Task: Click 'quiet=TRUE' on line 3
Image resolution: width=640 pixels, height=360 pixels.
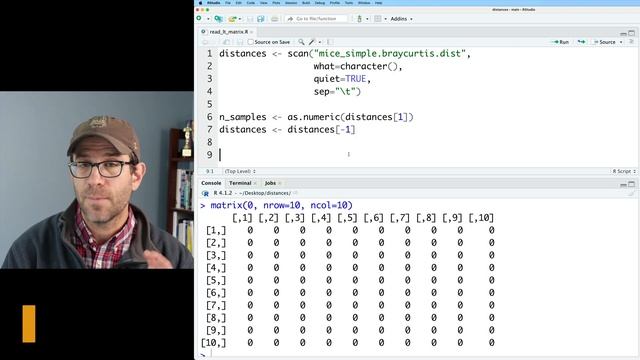Action: tap(340, 79)
